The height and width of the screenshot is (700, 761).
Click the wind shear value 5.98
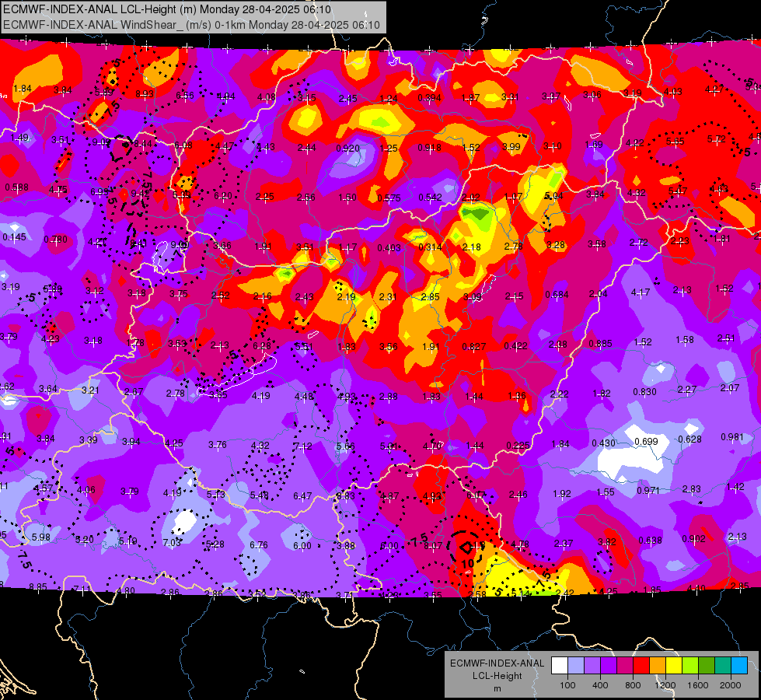[40, 537]
